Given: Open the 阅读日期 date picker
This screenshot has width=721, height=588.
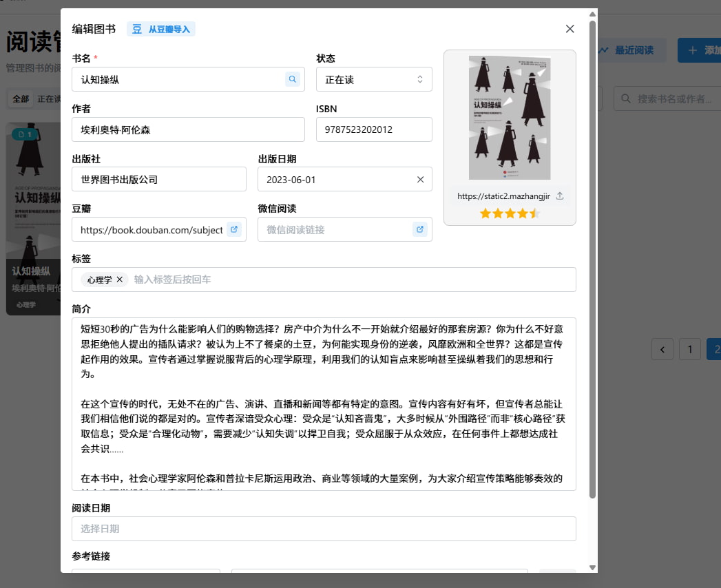Looking at the screenshot, I should point(324,529).
